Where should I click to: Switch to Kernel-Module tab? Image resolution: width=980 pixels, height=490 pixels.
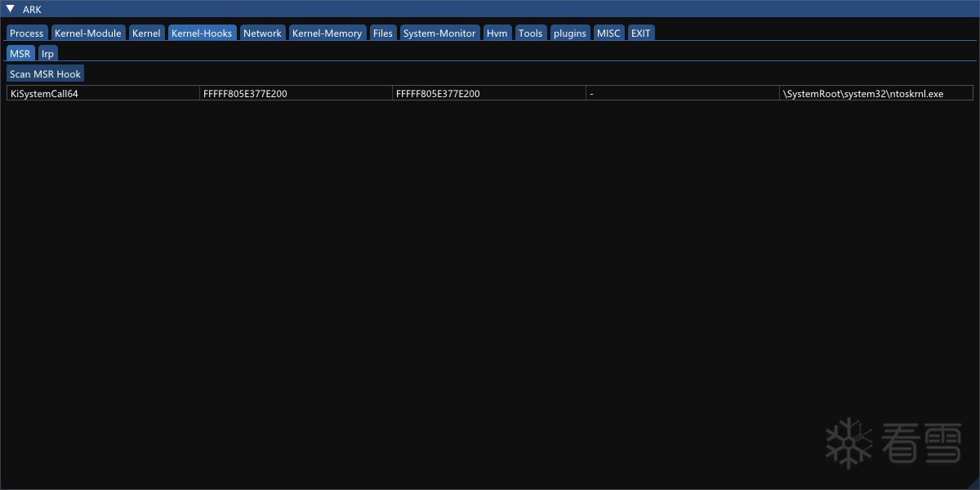click(x=87, y=33)
